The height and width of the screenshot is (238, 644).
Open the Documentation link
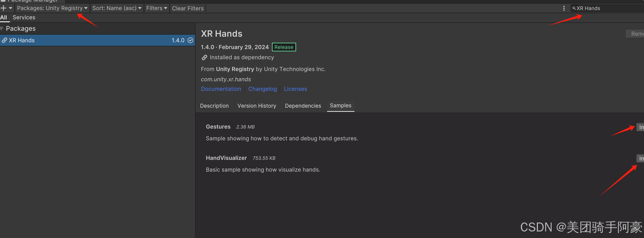[x=221, y=89]
